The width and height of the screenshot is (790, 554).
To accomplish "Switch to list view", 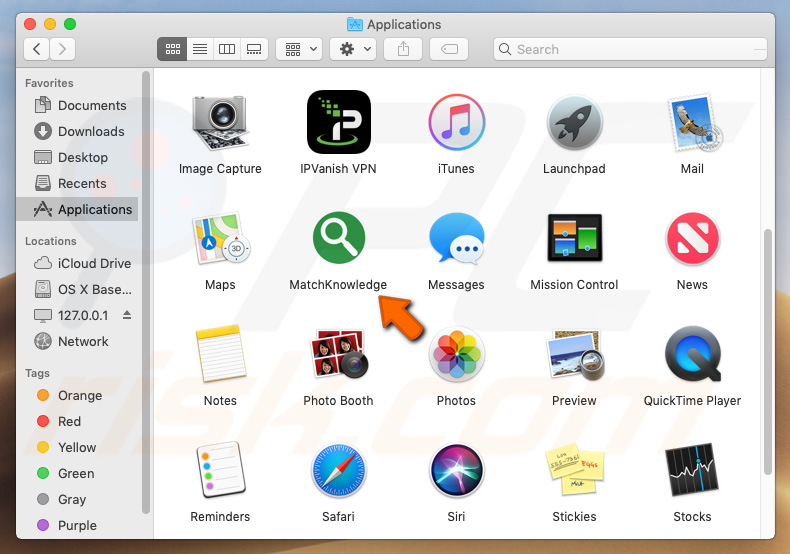I will (200, 49).
